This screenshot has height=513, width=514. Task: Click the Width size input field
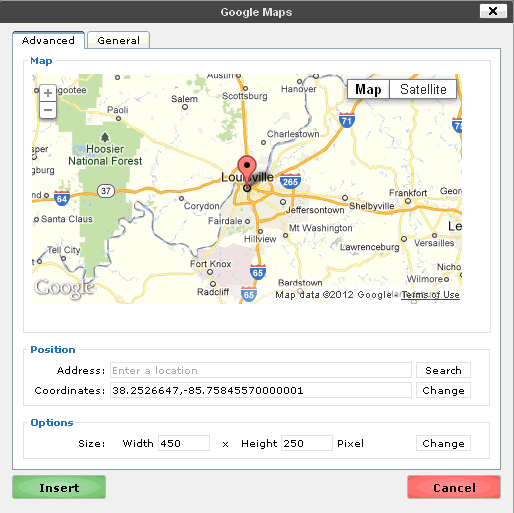(x=184, y=443)
